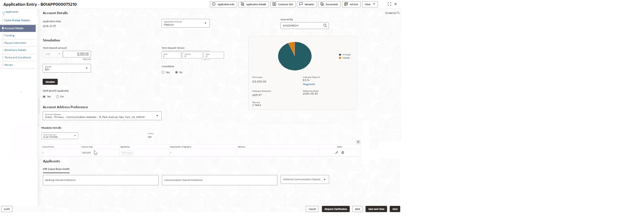This screenshot has height=220, width=644.
Task: Click the Audit button
Action: [x=7, y=209]
